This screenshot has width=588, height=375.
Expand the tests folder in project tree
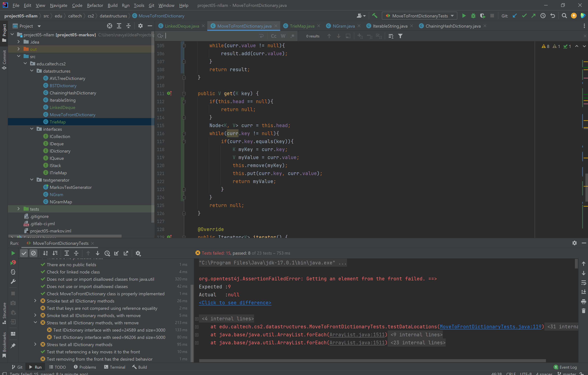[19, 209]
